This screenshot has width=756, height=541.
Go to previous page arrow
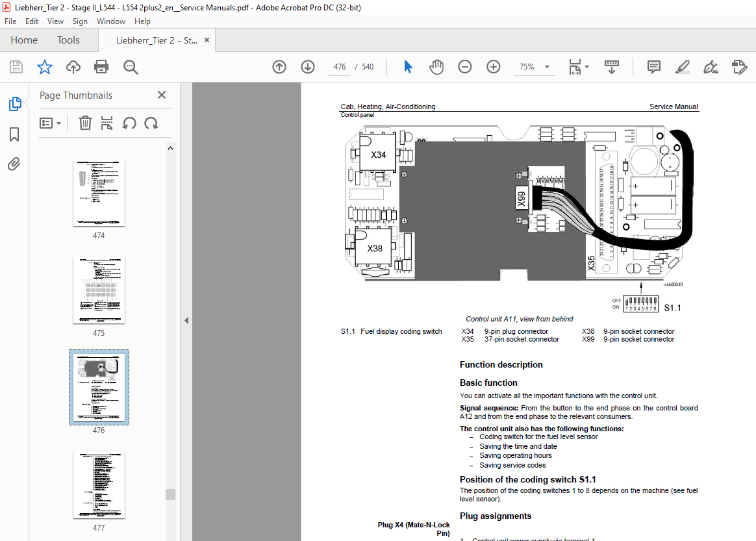tap(279, 67)
